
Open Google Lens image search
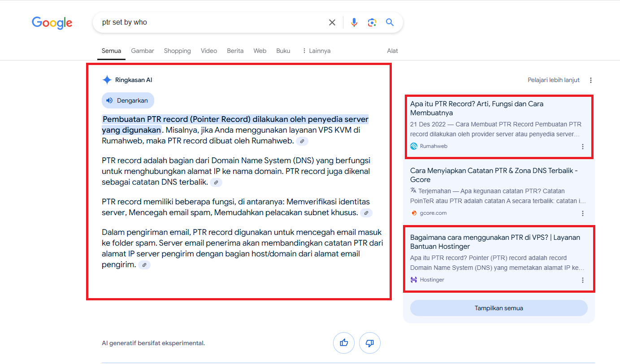[x=372, y=22]
